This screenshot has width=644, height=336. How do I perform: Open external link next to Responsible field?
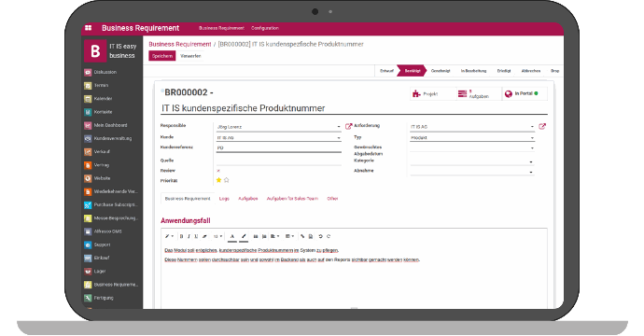348,127
